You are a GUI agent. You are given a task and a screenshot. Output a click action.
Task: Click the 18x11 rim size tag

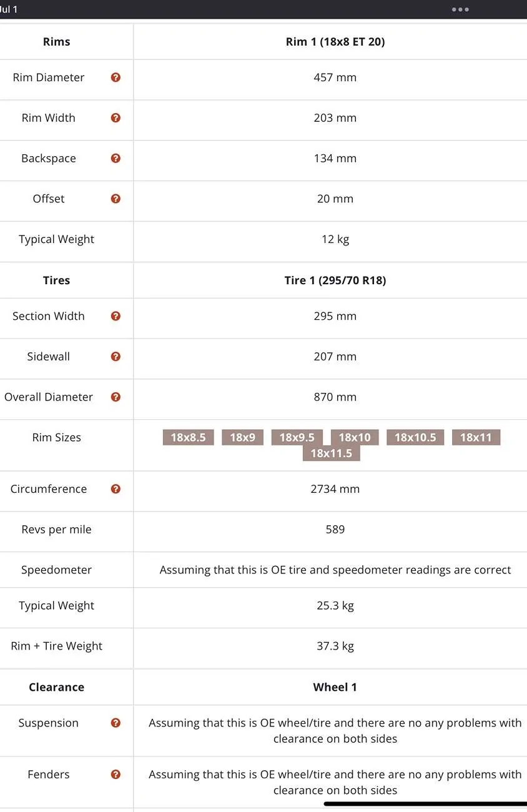476,437
